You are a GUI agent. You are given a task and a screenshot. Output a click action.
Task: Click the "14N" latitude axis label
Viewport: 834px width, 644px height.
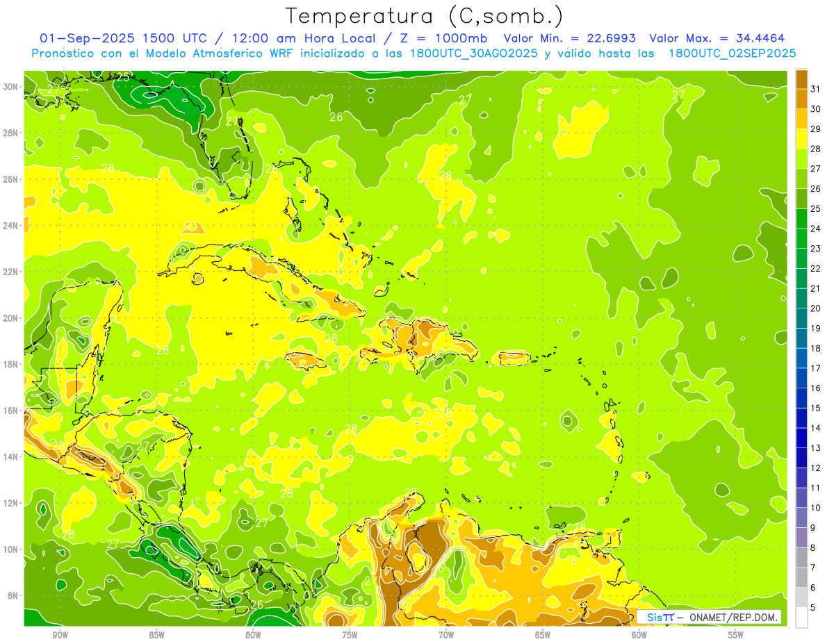10,456
